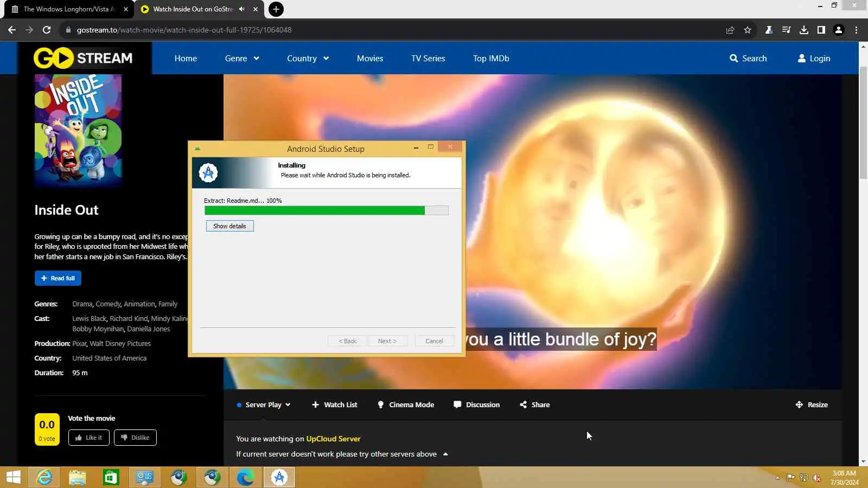Open cast member Bobby Moynihan's page
Viewport: 868px width, 488px height.
coord(98,329)
